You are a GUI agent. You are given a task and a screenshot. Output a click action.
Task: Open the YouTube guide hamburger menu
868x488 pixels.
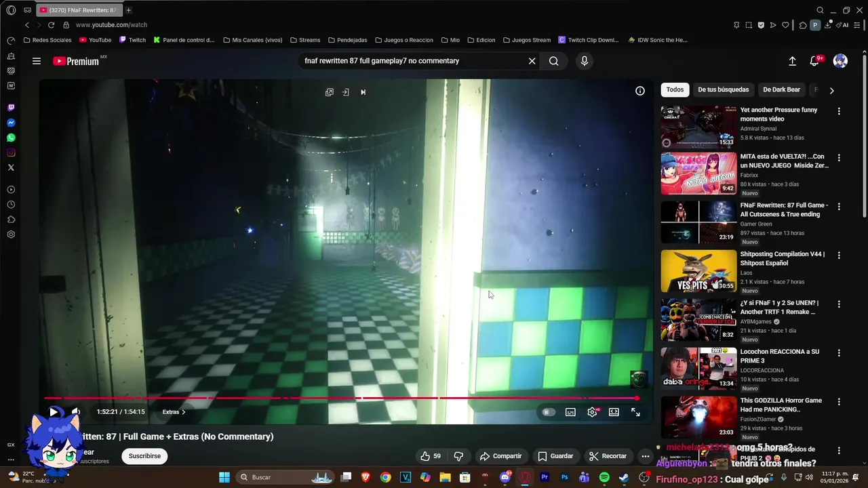37,61
